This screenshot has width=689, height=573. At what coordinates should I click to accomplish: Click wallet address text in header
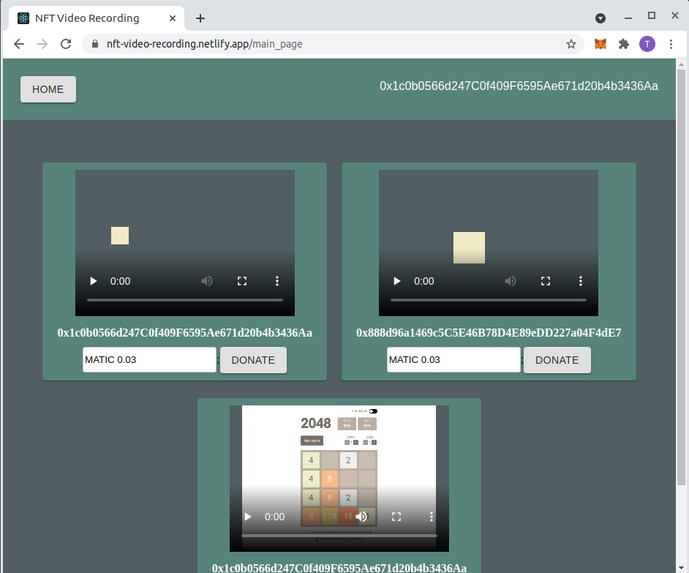[x=519, y=86]
